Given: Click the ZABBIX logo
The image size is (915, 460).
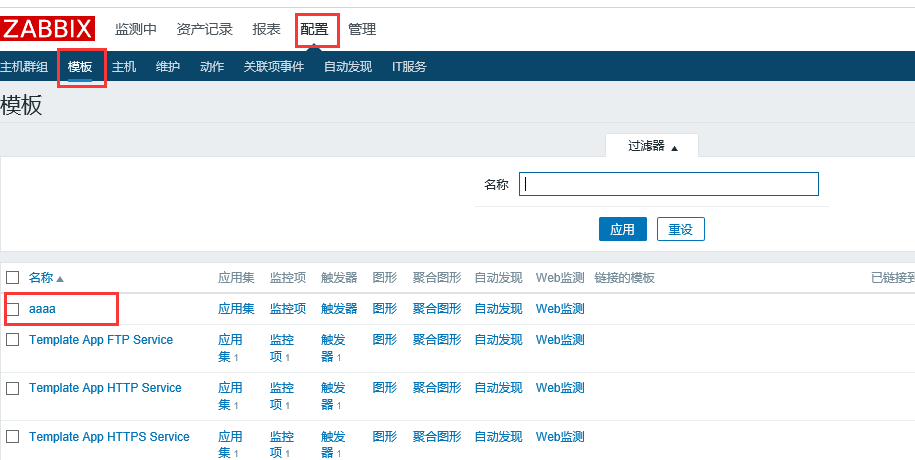Looking at the screenshot, I should point(47,29).
